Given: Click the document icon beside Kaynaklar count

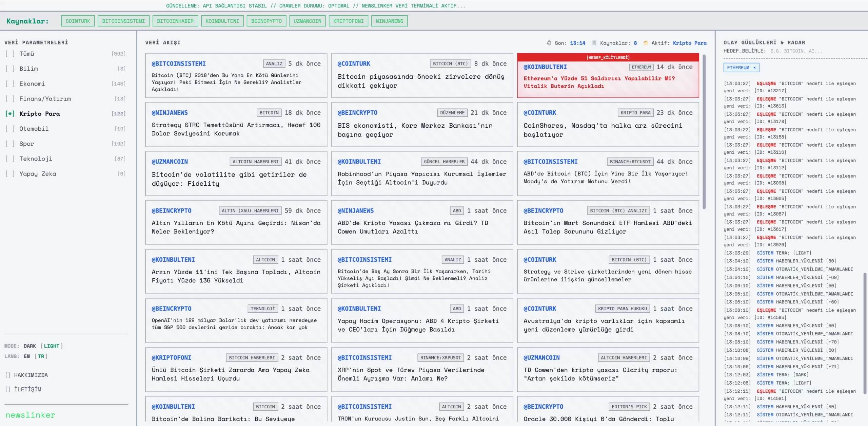Looking at the screenshot, I should (x=594, y=43).
